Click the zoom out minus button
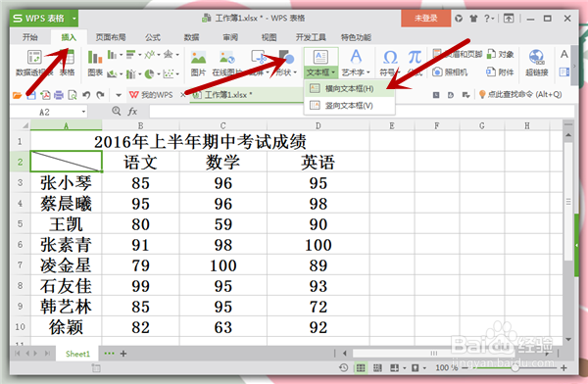 click(465, 368)
